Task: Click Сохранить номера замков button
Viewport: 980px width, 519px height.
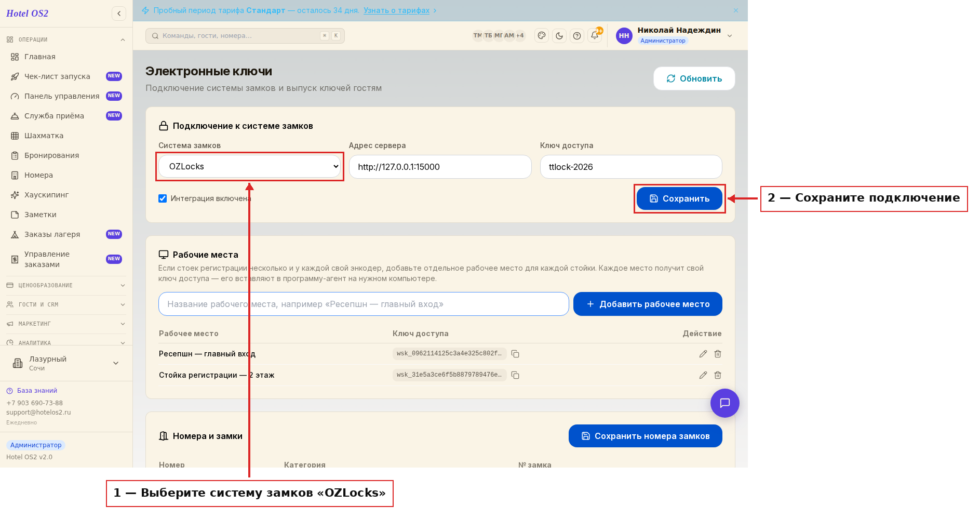Action: click(646, 436)
